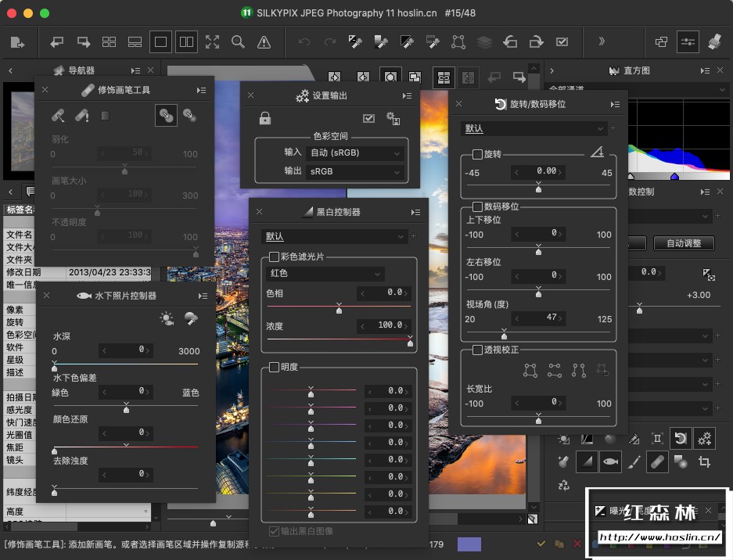Click the warning triangle icon in toolbar
The height and width of the screenshot is (560, 733).
264,42
